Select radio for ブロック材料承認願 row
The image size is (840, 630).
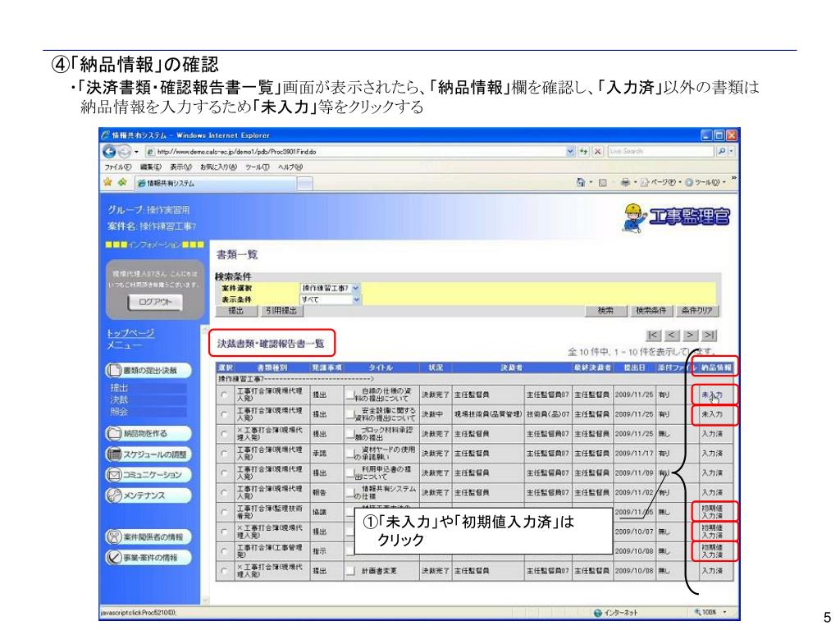224,434
